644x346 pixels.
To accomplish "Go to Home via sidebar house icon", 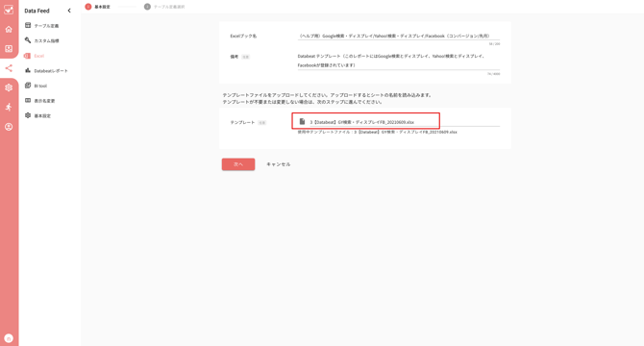I will click(9, 29).
